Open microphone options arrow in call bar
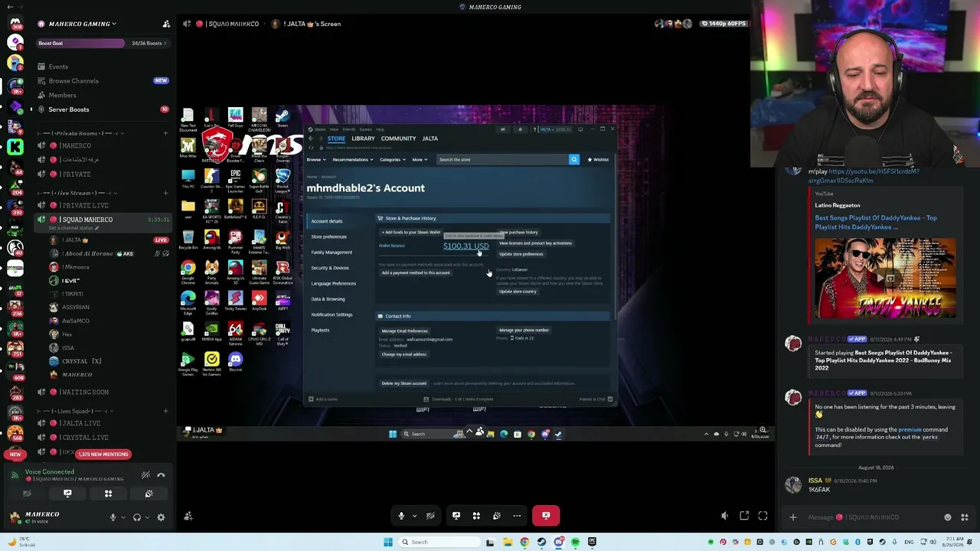Viewport: 980px width, 551px height. [414, 516]
